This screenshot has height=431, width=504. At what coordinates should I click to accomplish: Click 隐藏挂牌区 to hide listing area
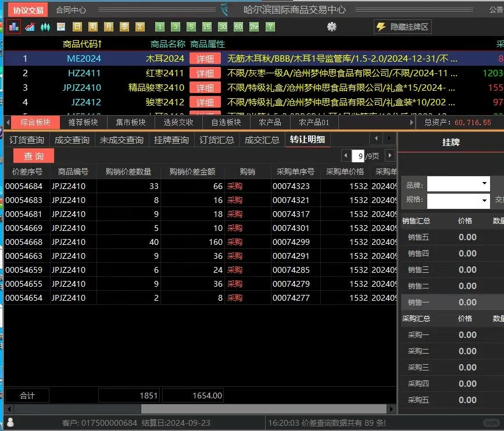pyautogui.click(x=403, y=27)
